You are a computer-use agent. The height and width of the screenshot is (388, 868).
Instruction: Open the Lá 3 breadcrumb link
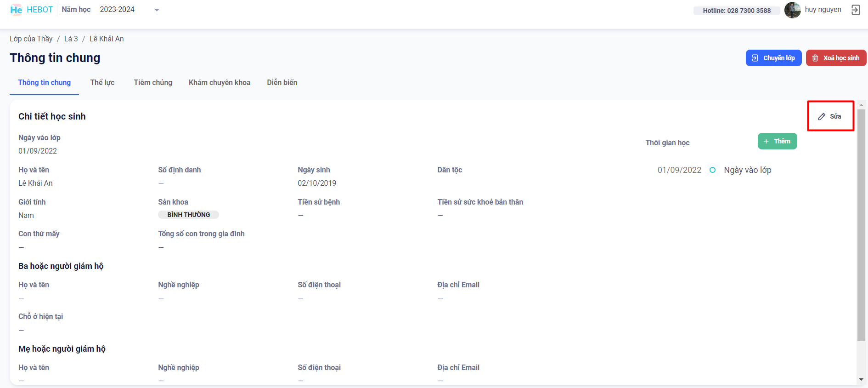click(71, 39)
